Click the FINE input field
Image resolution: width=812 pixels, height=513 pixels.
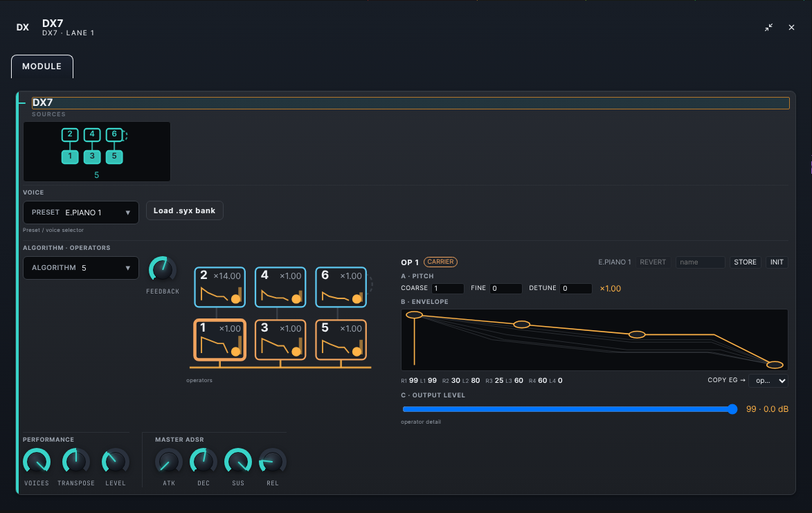pos(506,288)
